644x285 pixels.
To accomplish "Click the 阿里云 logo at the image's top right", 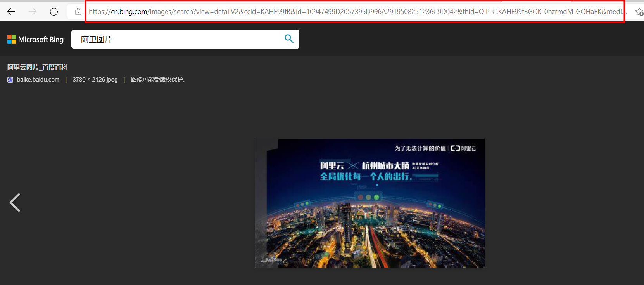I will point(463,148).
